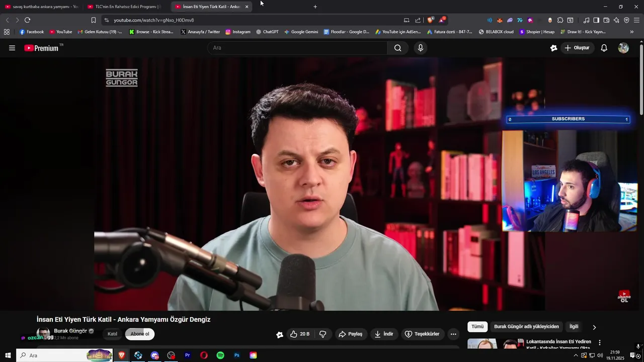Open options for Lokantasında İnsan Eti video
Image resolution: width=644 pixels, height=362 pixels.
[x=599, y=342]
